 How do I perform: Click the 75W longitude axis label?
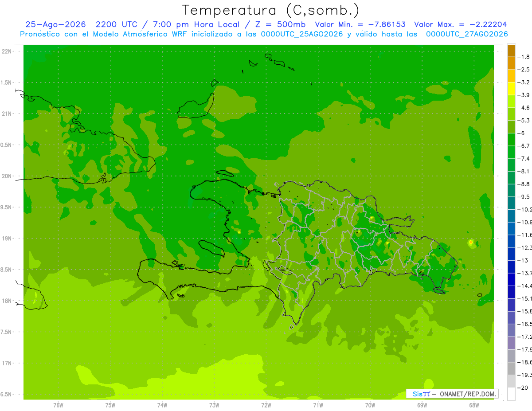click(110, 405)
